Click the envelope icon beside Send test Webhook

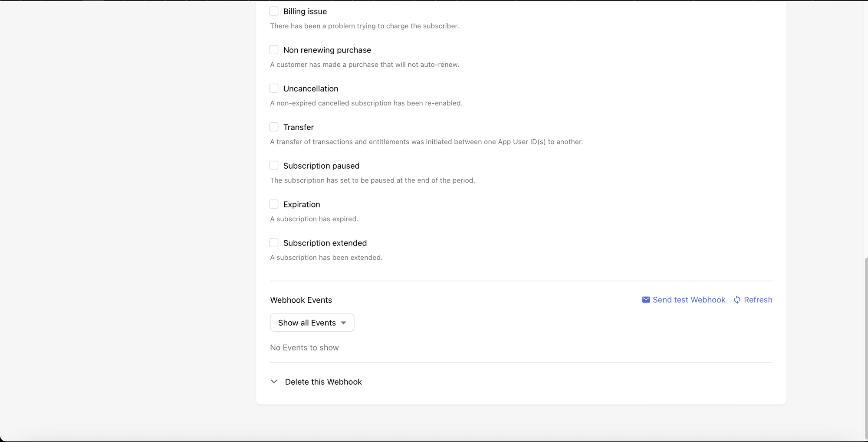[646, 300]
